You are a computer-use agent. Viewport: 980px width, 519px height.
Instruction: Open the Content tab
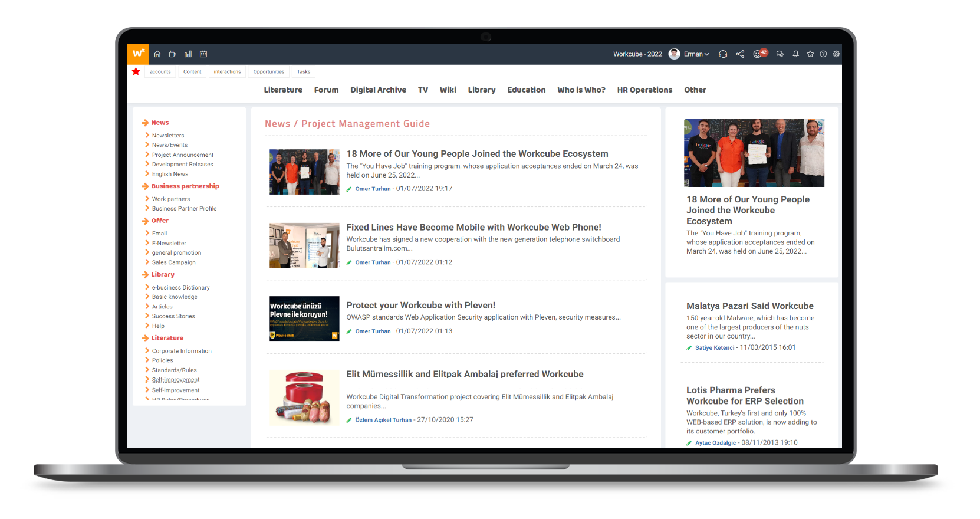point(192,72)
